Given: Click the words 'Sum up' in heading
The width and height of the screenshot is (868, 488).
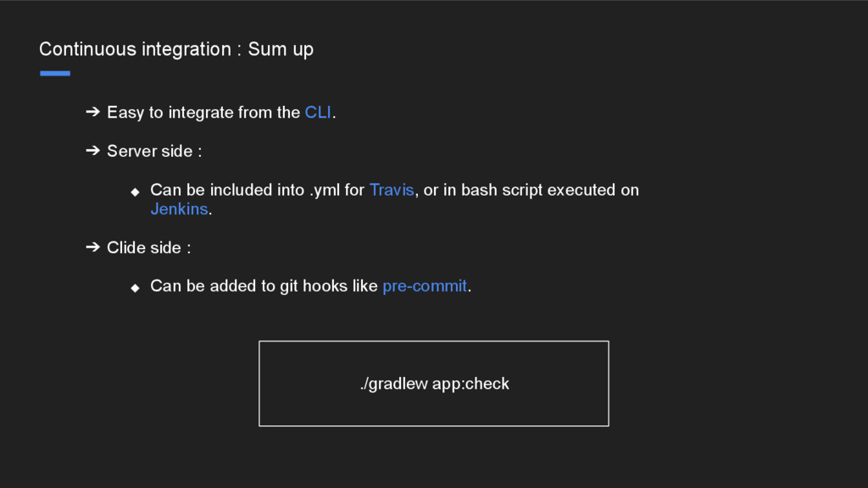Looking at the screenshot, I should click(281, 50).
